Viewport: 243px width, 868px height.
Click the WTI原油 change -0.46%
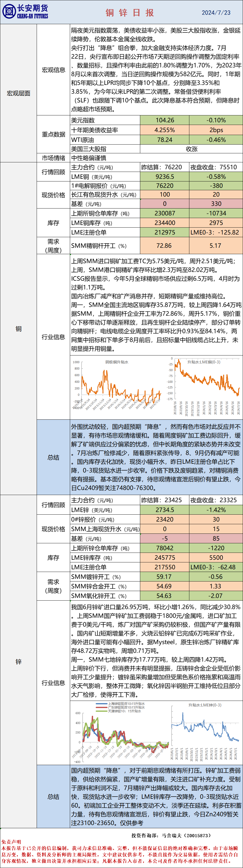coord(216,140)
